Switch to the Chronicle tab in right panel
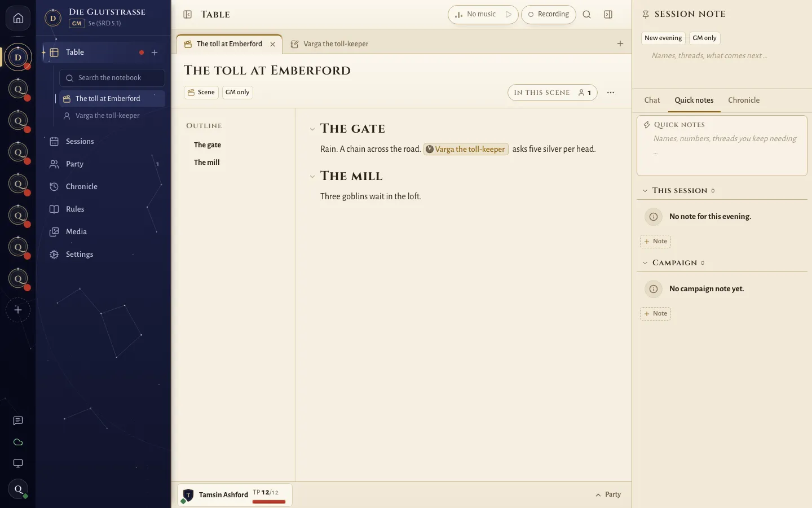 pyautogui.click(x=744, y=100)
